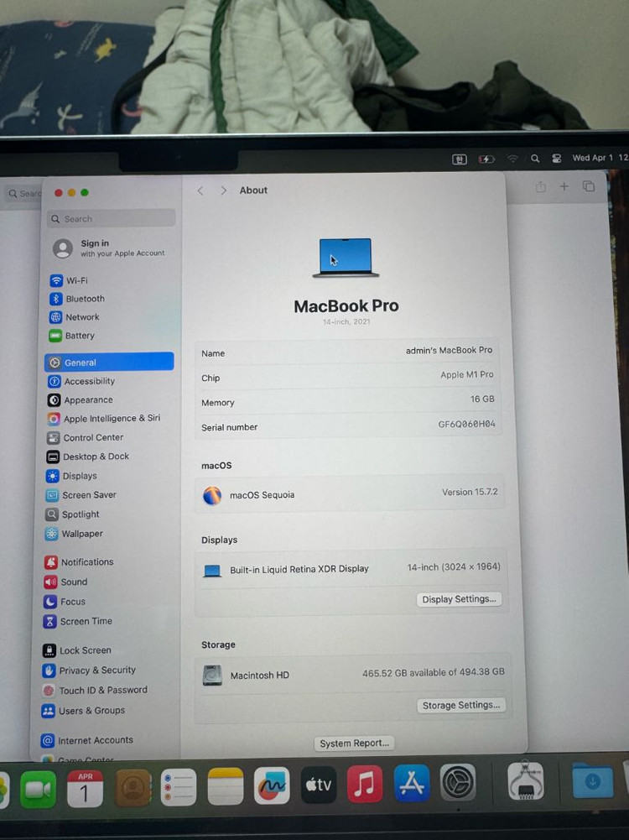Click the date and time in menu bar
Viewport: 629px width, 840px height.
point(600,158)
